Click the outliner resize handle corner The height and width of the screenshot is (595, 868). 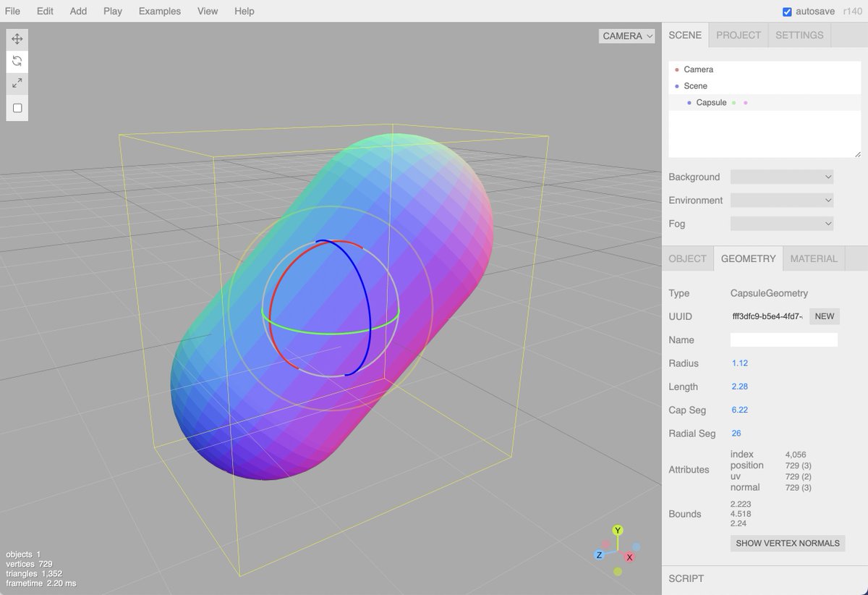point(858,154)
